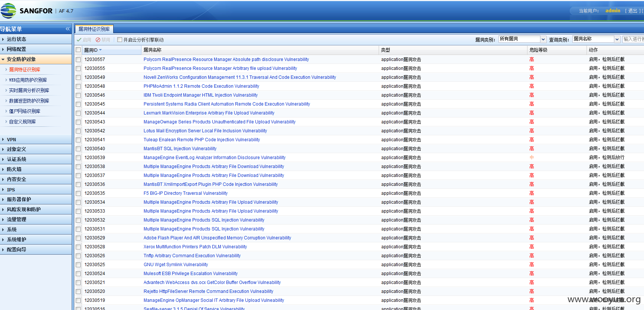
Task: Click the green checkmark Enable icon
Action: click(x=79, y=40)
